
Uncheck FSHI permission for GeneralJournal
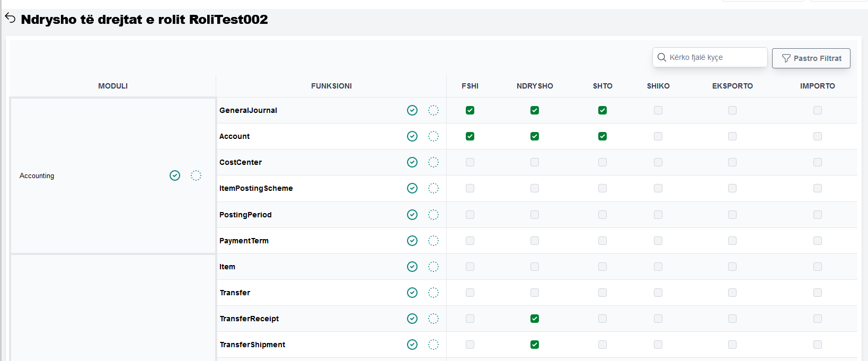pyautogui.click(x=470, y=110)
